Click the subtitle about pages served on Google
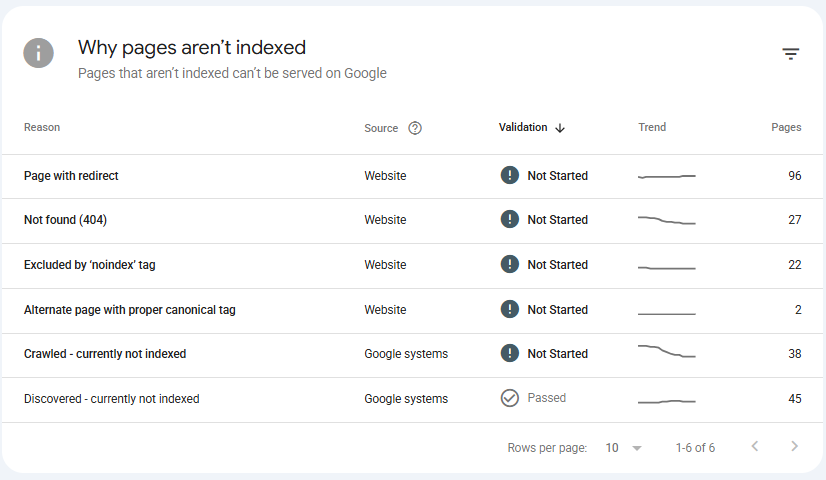 coord(232,73)
